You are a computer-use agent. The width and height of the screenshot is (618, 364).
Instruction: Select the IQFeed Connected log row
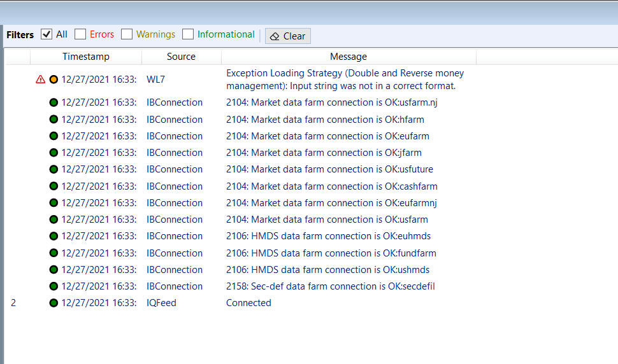248,303
